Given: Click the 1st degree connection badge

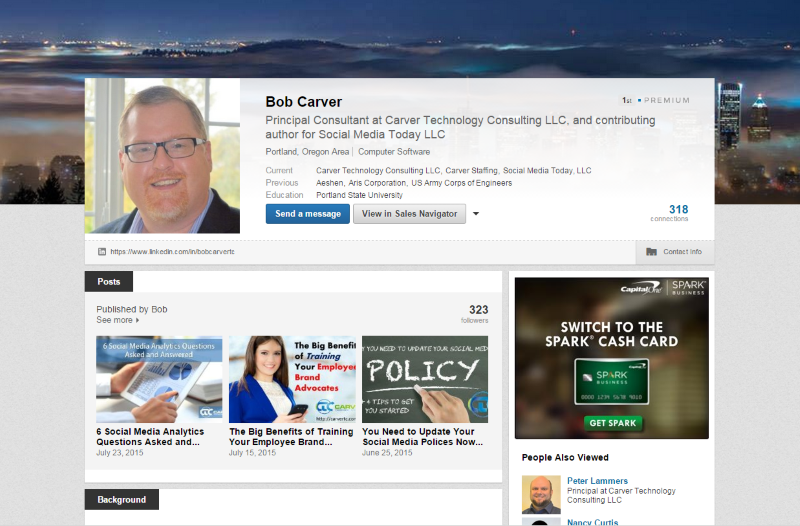Looking at the screenshot, I should point(627,101).
